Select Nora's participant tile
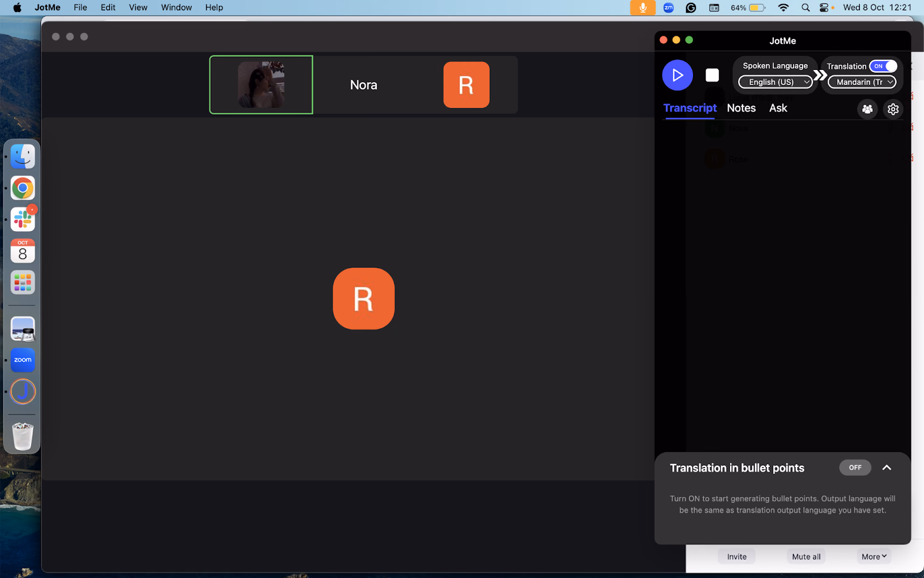The image size is (924, 578). (x=364, y=85)
